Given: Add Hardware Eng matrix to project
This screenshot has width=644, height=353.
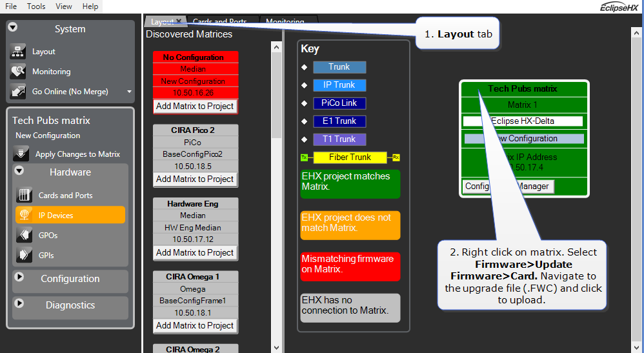Looking at the screenshot, I should (x=195, y=252).
